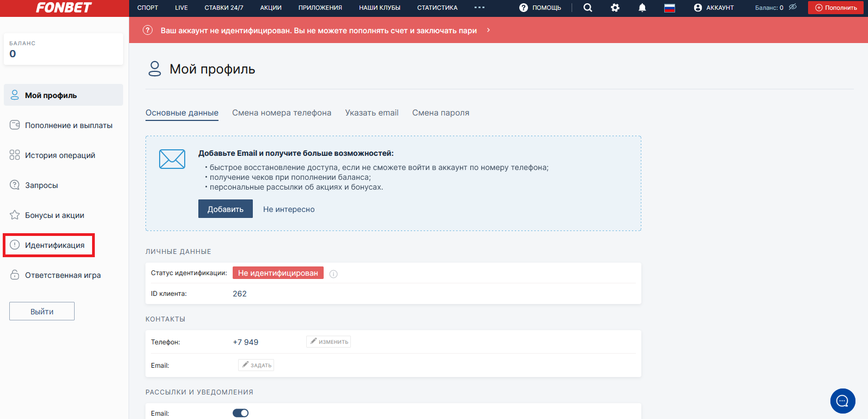The image size is (868, 419).
Task: Click ИЗМЕНИТЬ next to phone number
Action: [x=329, y=342]
